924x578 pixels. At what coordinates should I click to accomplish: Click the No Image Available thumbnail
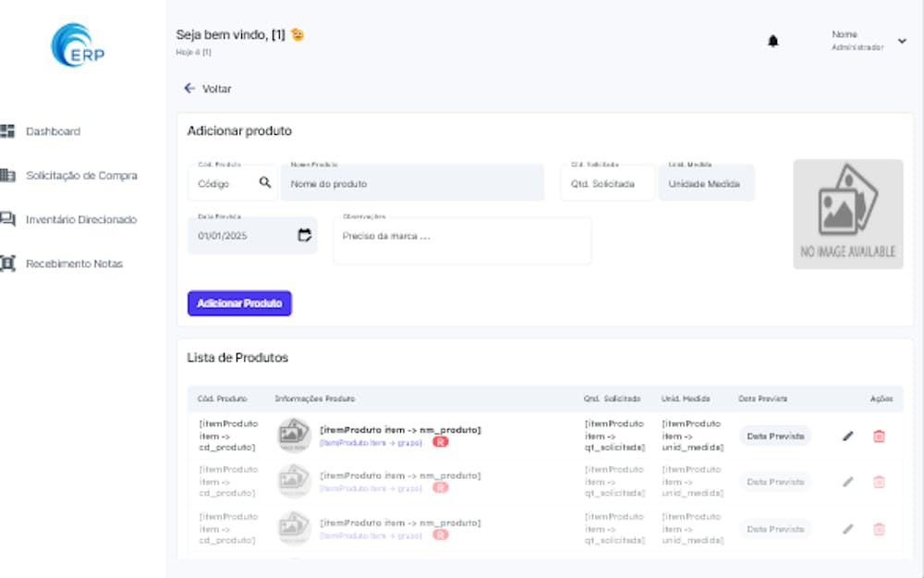pos(847,215)
